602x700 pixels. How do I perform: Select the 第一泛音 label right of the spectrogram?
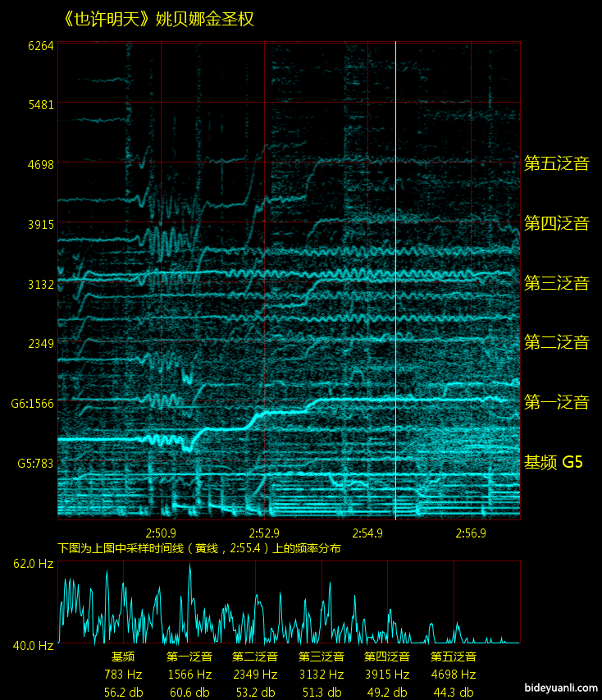pos(556,402)
